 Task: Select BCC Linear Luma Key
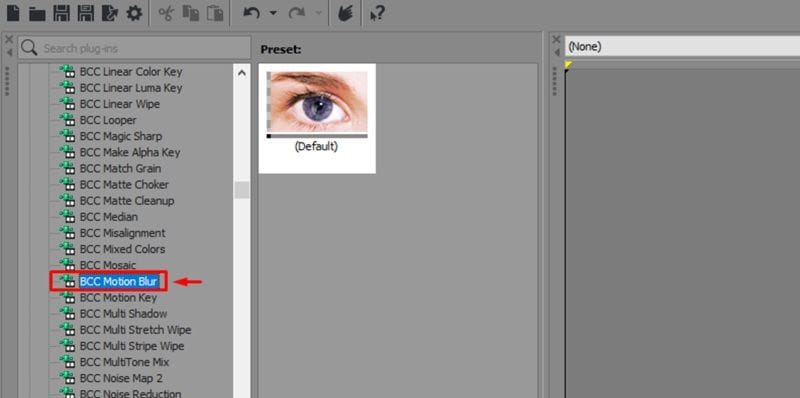[x=131, y=88]
